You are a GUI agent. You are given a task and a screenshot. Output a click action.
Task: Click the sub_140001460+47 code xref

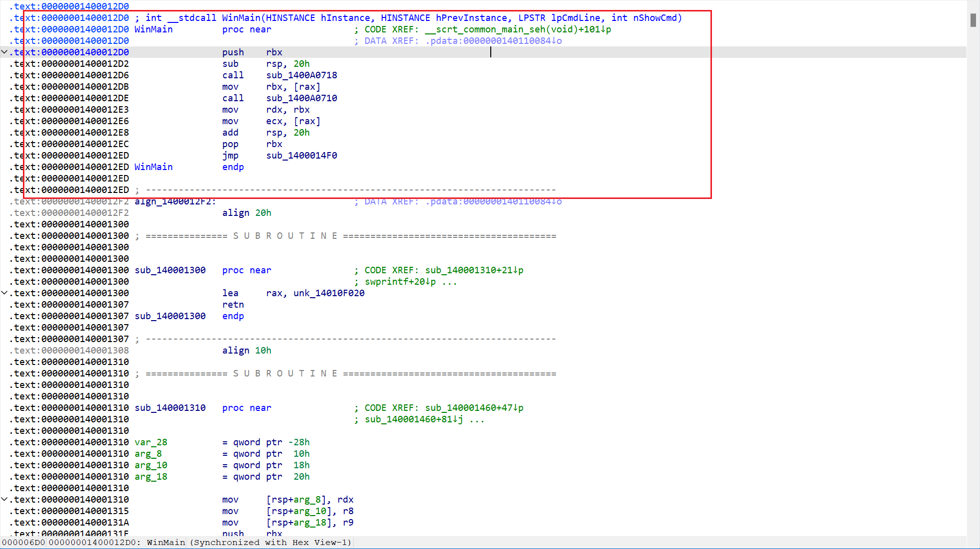(x=474, y=408)
